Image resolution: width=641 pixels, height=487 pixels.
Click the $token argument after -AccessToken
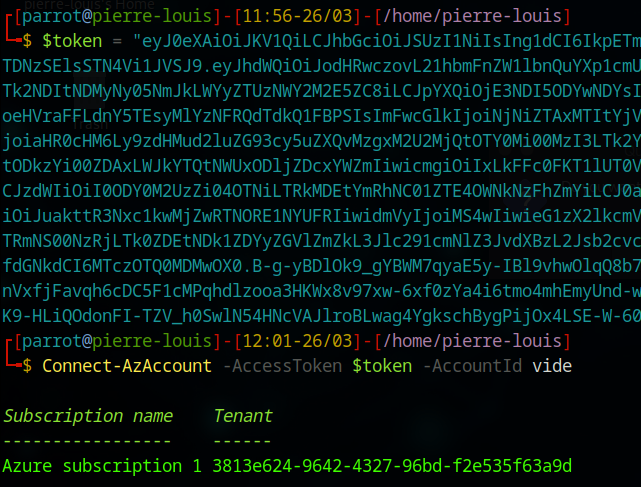[x=382, y=366]
